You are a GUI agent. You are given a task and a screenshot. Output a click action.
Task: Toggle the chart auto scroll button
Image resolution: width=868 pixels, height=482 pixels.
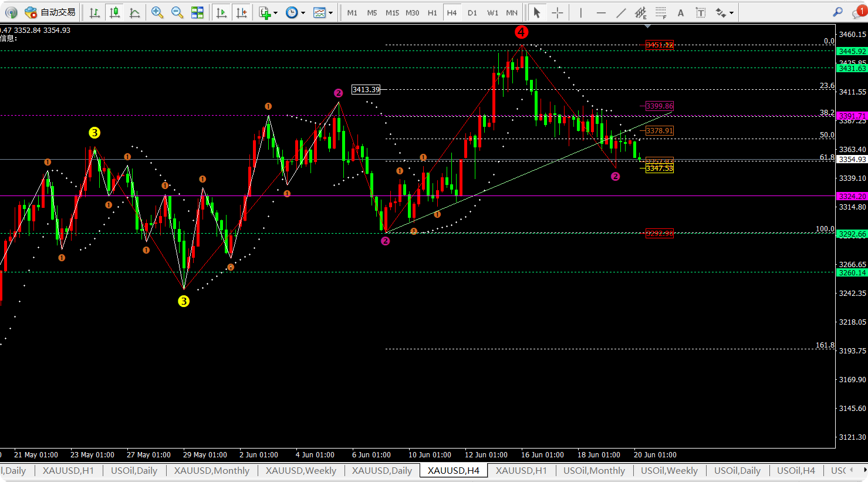(x=221, y=12)
